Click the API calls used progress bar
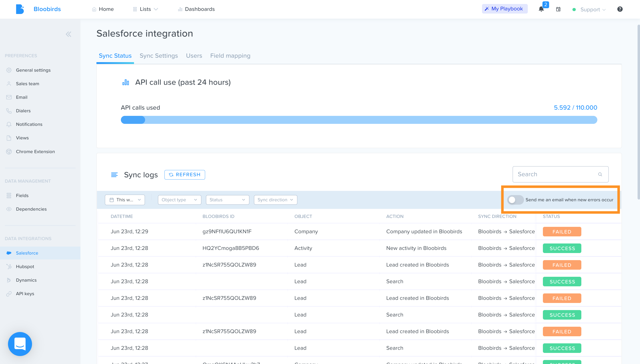The image size is (640, 364). point(359,120)
